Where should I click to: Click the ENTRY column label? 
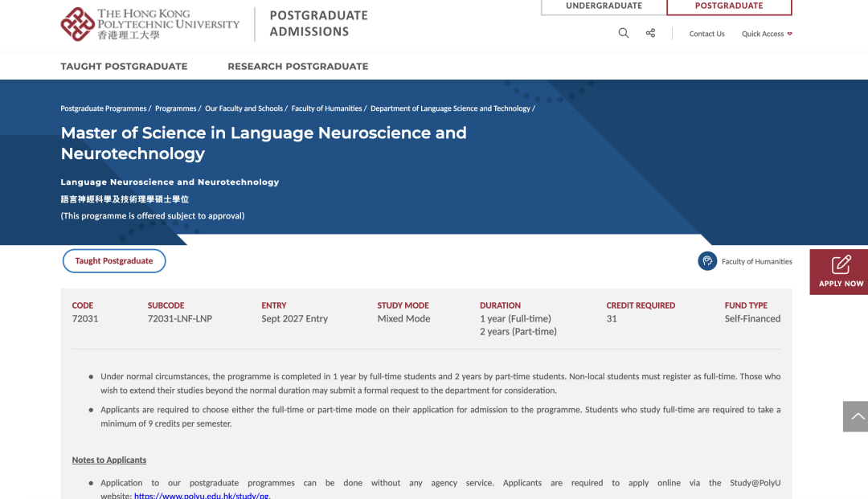274,305
